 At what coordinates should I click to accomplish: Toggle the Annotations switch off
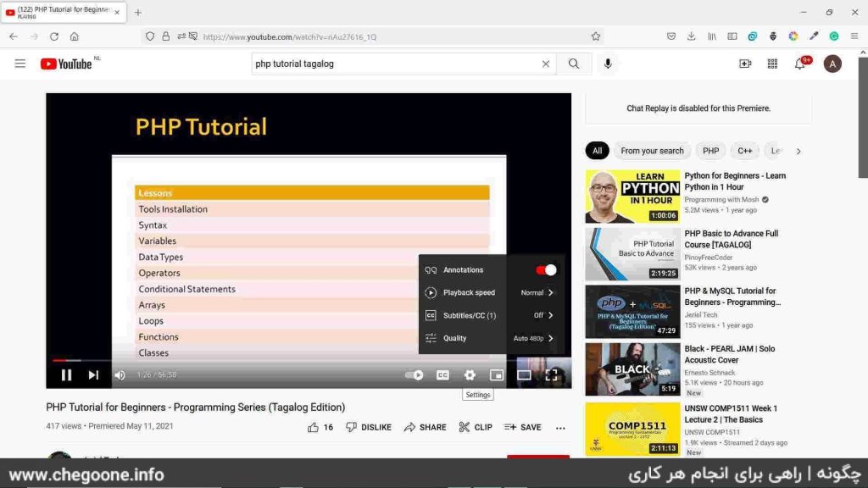[546, 270]
